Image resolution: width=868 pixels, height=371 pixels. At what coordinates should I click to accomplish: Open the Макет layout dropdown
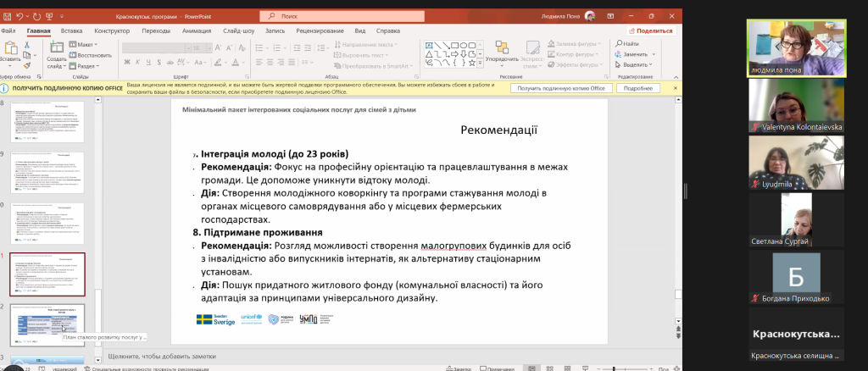(85, 44)
